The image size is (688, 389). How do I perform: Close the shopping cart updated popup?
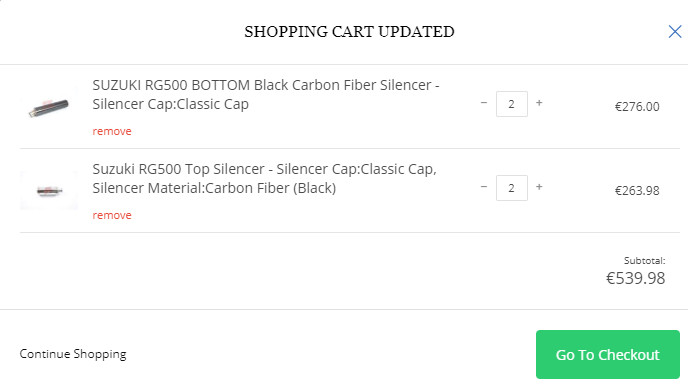coord(675,32)
